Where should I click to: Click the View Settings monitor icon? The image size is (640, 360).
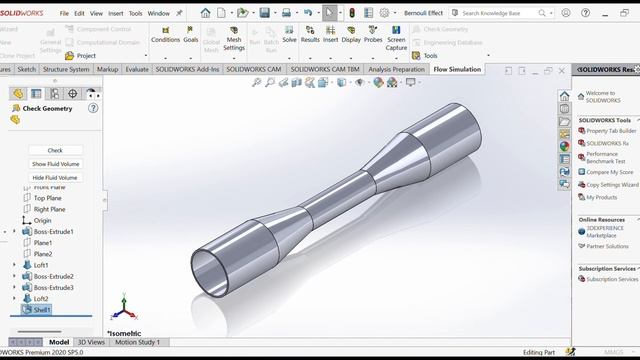(410, 82)
